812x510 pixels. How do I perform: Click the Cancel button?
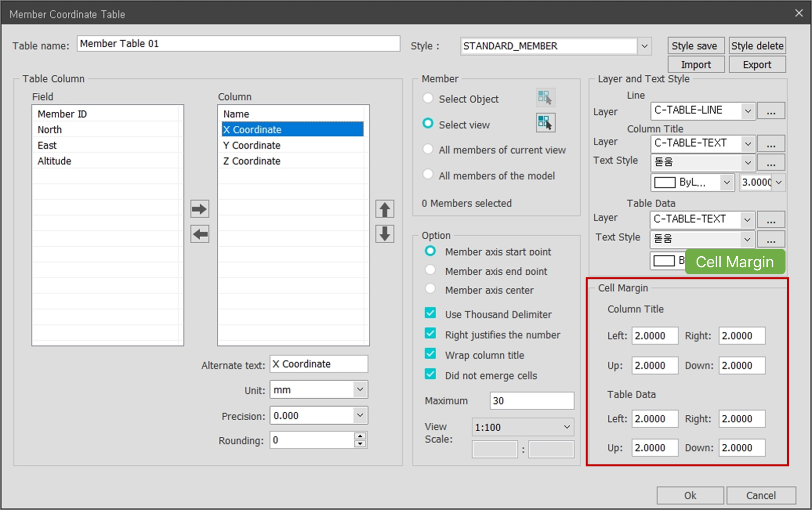(761, 495)
